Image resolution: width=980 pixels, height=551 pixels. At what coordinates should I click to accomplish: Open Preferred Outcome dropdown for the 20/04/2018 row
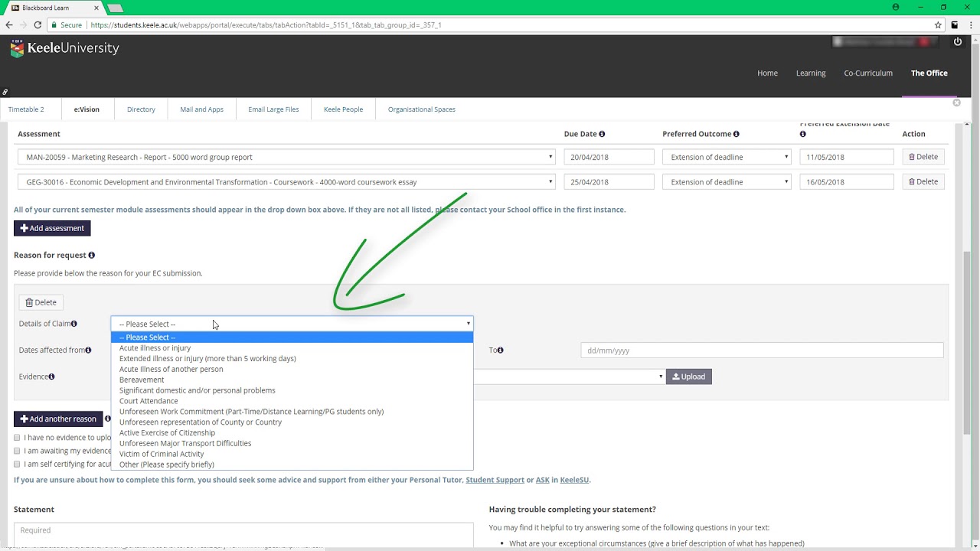pyautogui.click(x=727, y=157)
